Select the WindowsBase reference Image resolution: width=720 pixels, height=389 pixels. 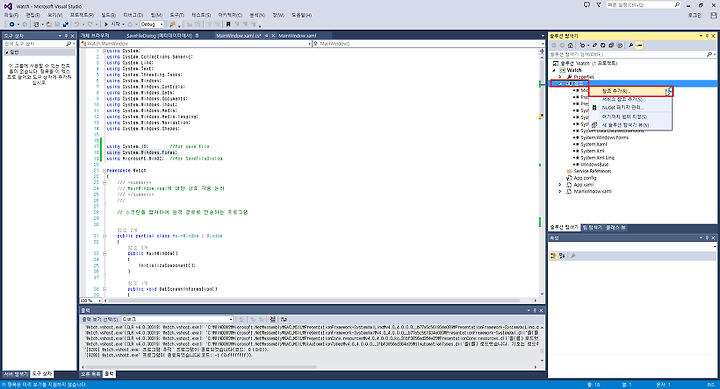coord(594,164)
